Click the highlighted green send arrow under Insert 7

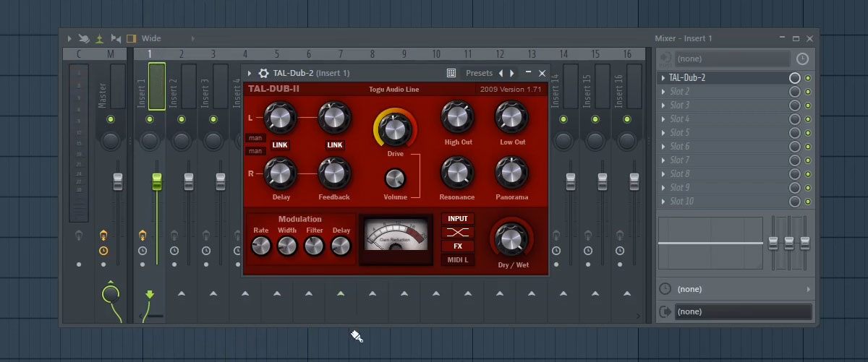pyautogui.click(x=341, y=293)
